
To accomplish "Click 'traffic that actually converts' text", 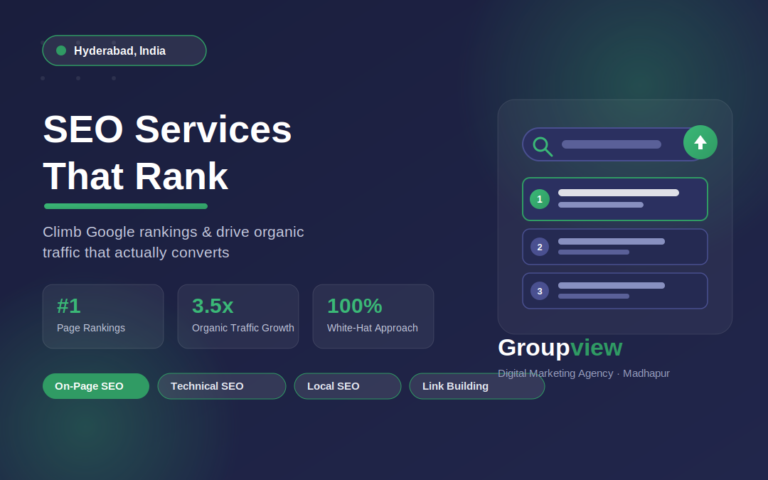I will point(136,252).
